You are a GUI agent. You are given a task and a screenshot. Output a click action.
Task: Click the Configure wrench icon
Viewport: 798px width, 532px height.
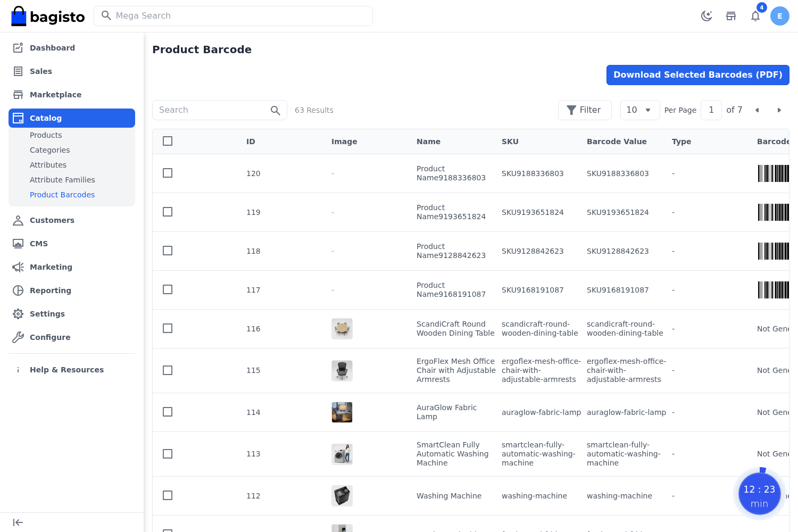click(18, 337)
